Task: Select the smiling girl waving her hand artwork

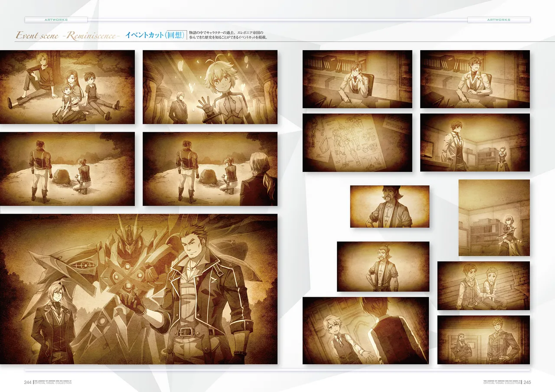Action: coord(210,87)
